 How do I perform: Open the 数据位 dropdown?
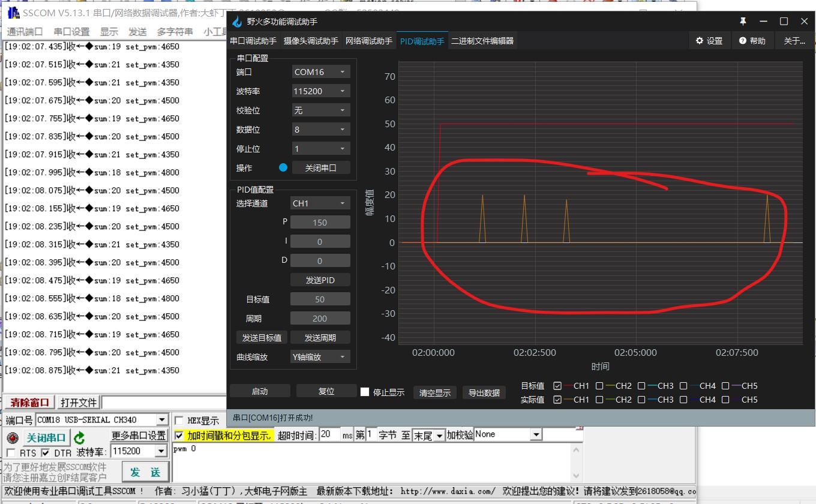tap(320, 130)
